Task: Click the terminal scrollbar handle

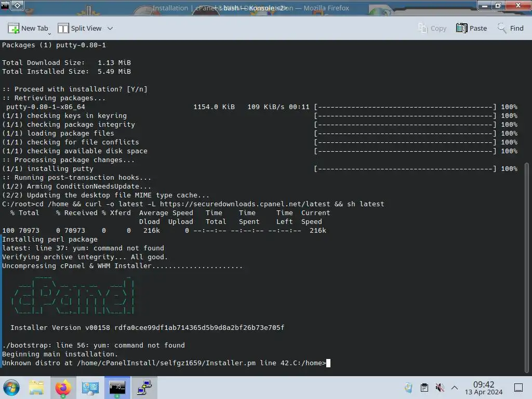Action: [527, 268]
